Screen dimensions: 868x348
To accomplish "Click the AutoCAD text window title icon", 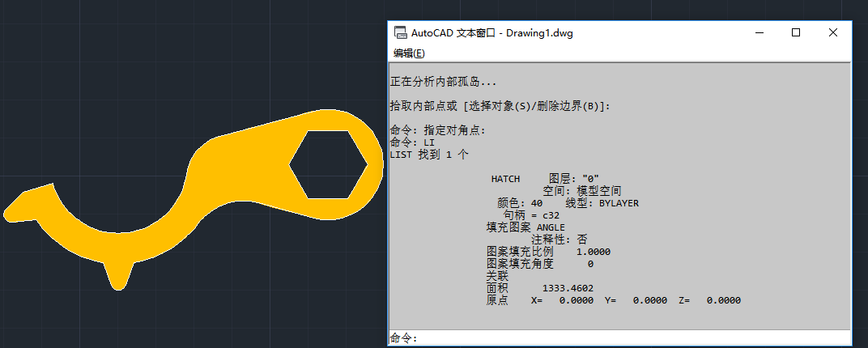I will pyautogui.click(x=399, y=33).
